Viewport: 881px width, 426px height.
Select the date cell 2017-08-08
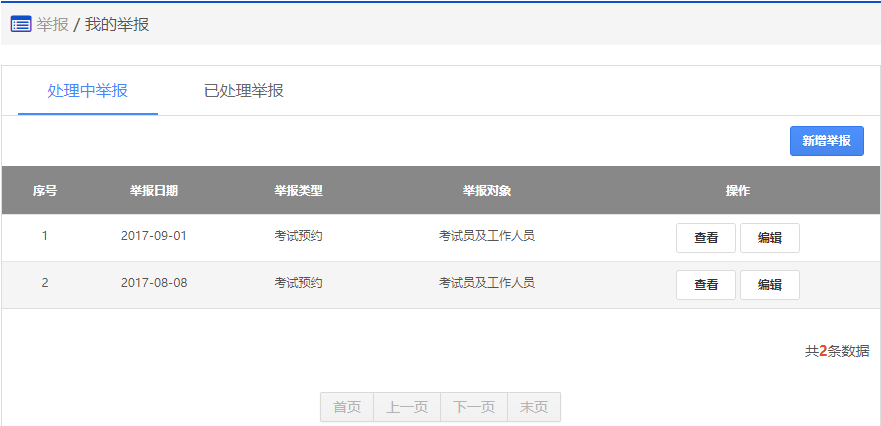(x=154, y=283)
